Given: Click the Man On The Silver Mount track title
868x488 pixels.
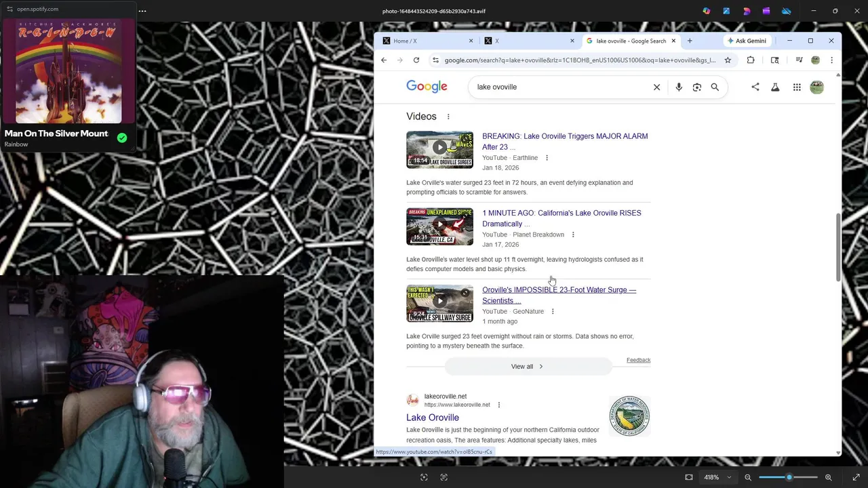Looking at the screenshot, I should (56, 134).
